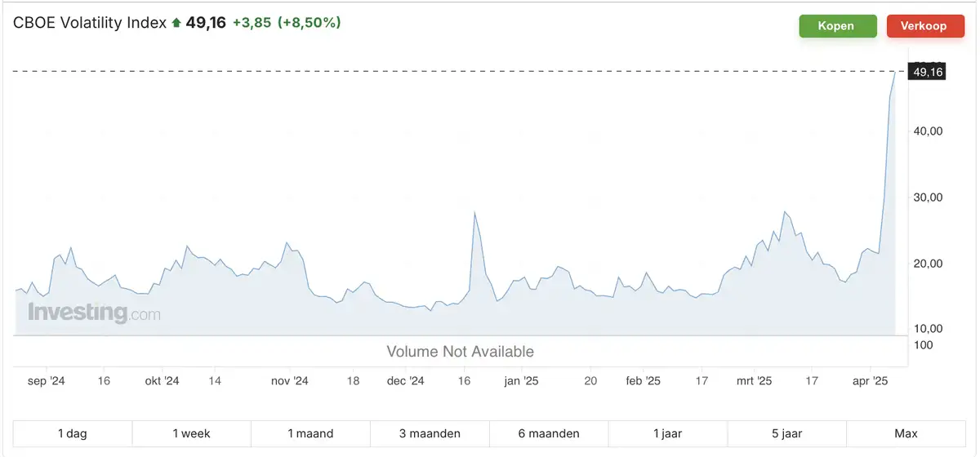The image size is (980, 457).
Task: Select the 1 dag timeframe
Action: (x=73, y=433)
